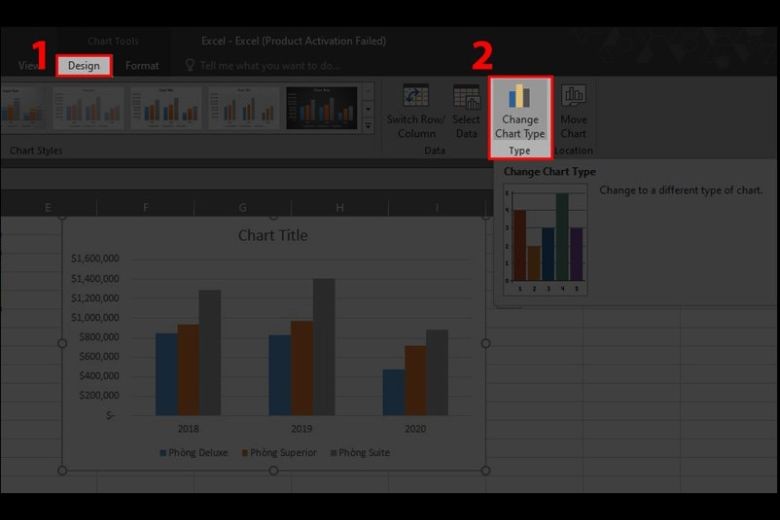The height and width of the screenshot is (520, 780).
Task: Click the Phòng Deluxe legend entry
Action: point(194,453)
